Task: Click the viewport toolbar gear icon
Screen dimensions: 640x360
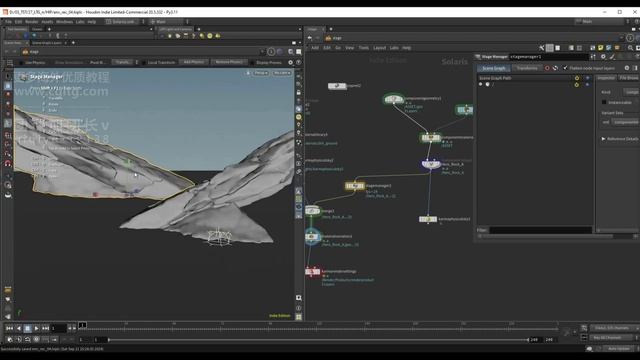Action: (x=291, y=62)
